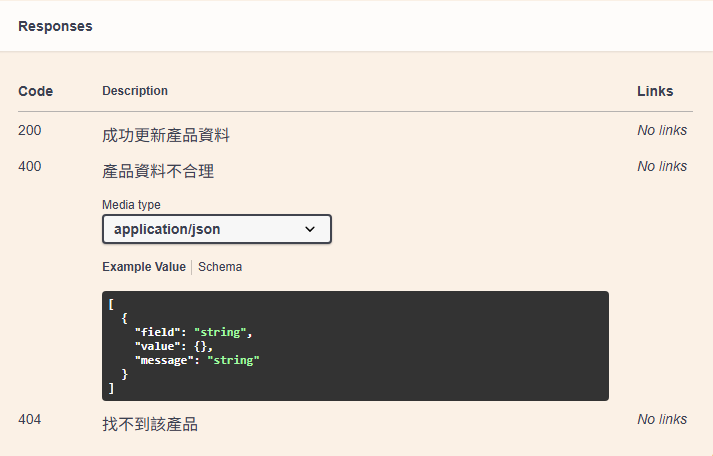Click the 成功更新產品資料 description
The height and width of the screenshot is (456, 713).
(166, 135)
